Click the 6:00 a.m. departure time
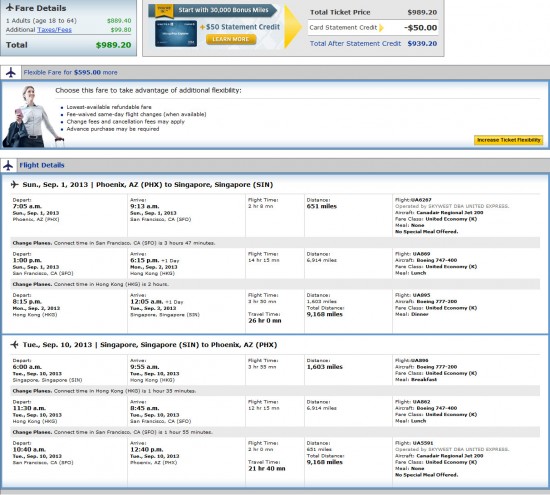550x495 pixels. point(27,367)
